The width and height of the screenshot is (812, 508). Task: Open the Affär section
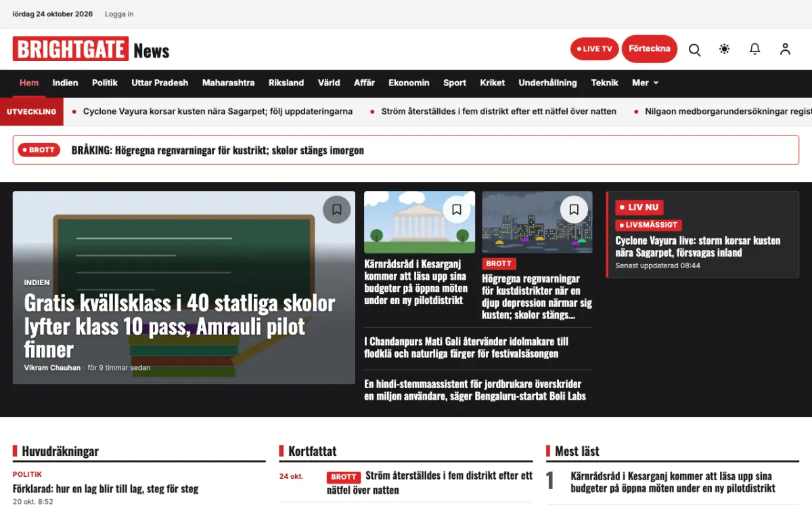tap(364, 83)
